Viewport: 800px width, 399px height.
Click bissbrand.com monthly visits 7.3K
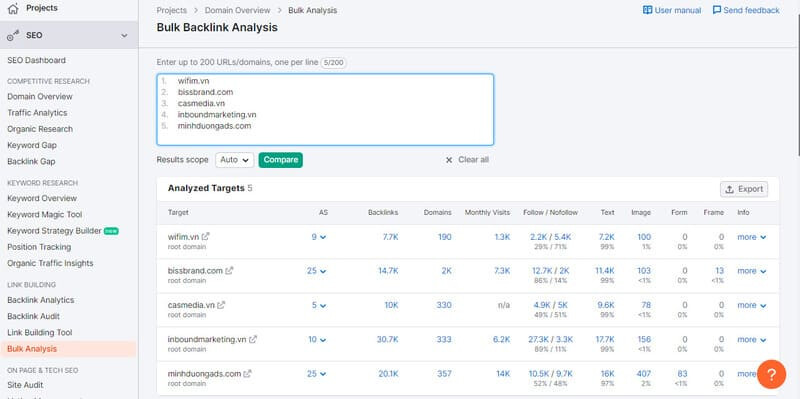point(502,271)
